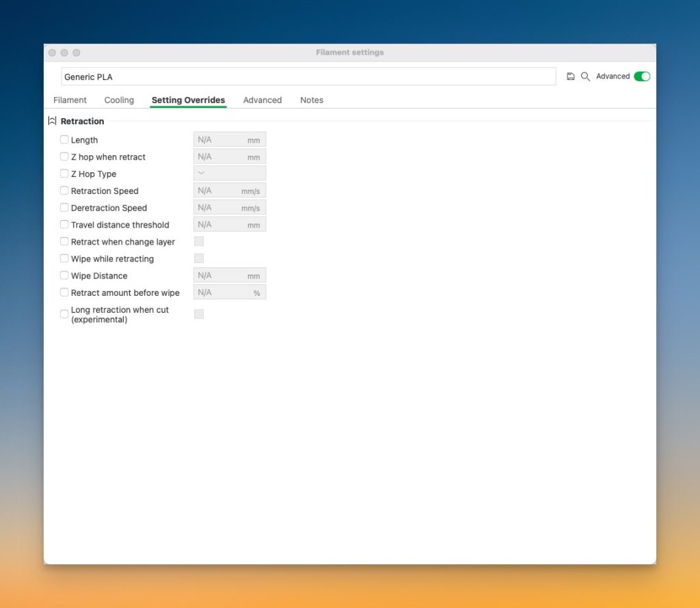700x608 pixels.
Task: Enable the Retraction Speed override checkbox
Action: (x=64, y=191)
